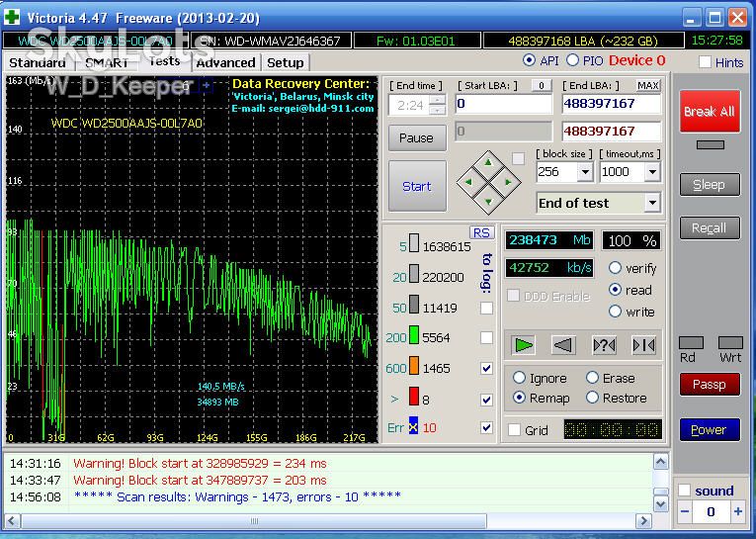This screenshot has height=539, width=756.
Task: Click the Sleep button
Action: (710, 184)
